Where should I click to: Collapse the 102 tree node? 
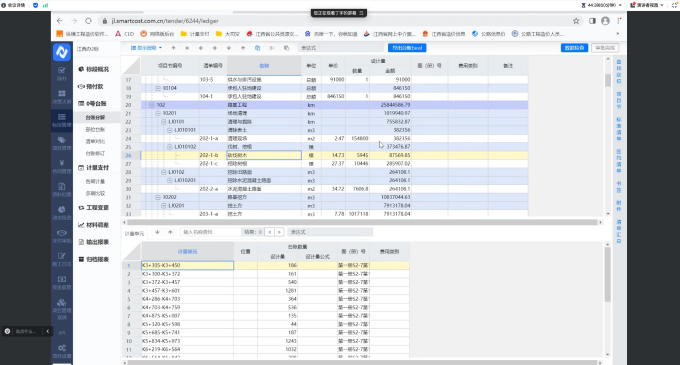[152, 105]
